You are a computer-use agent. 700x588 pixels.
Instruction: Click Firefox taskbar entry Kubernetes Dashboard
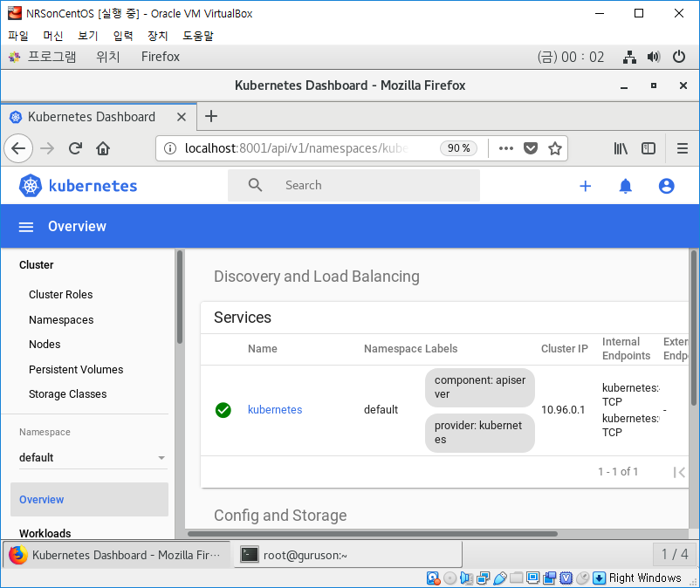(117, 555)
